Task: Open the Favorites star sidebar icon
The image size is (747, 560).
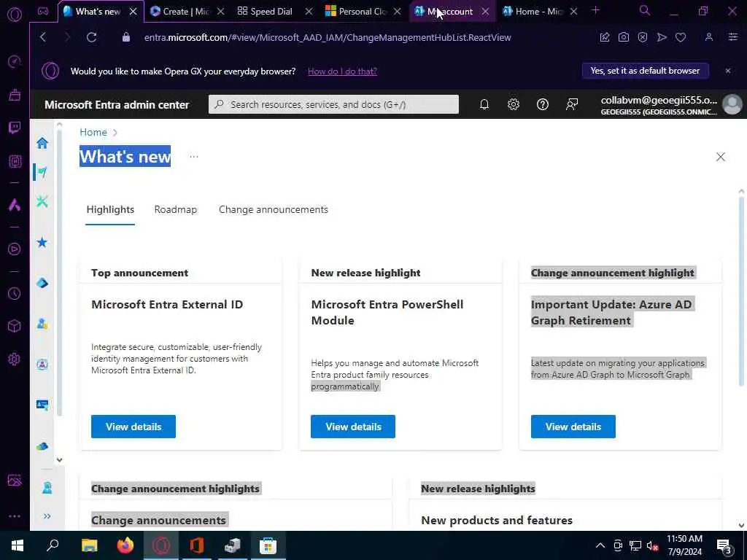Action: point(42,242)
